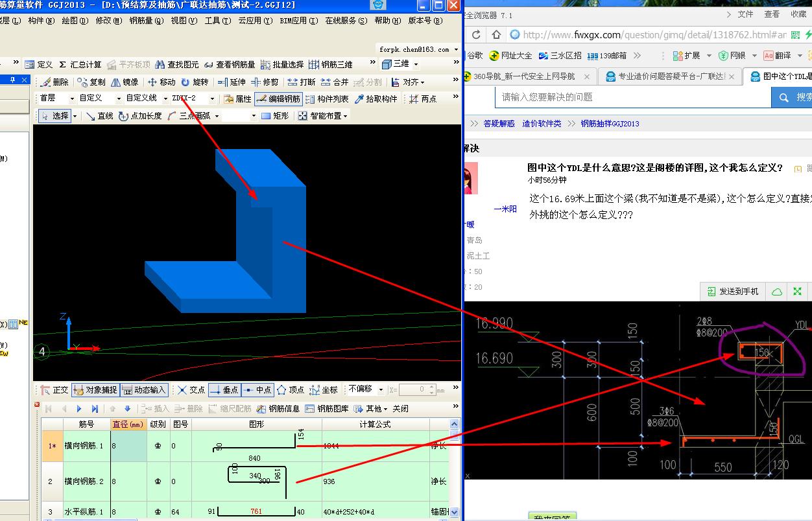This screenshot has height=521, width=812.
Task: Expand the 对齐 align dropdown
Action: [422, 82]
